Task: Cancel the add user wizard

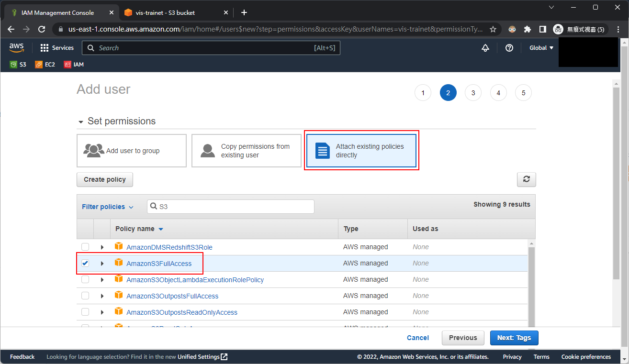Action: tap(418, 338)
